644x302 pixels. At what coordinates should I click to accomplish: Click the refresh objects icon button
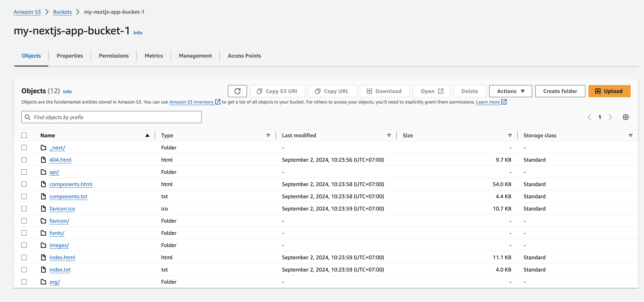[237, 91]
